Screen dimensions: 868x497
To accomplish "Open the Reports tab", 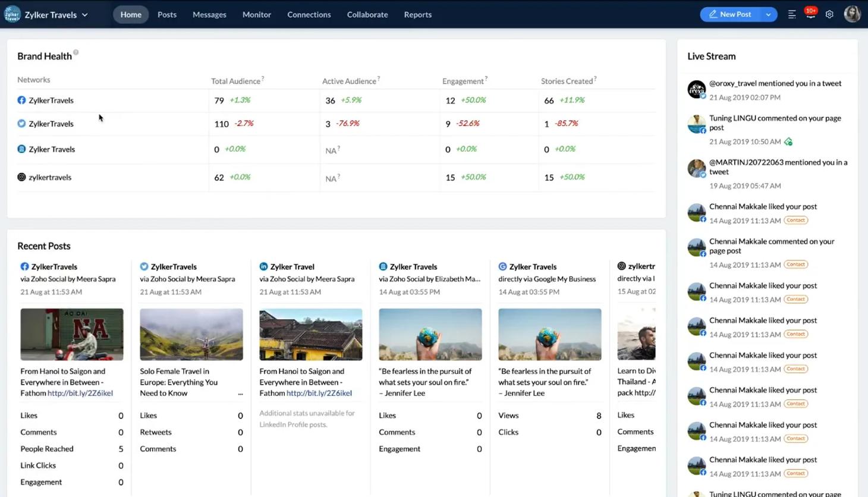I will tap(418, 14).
